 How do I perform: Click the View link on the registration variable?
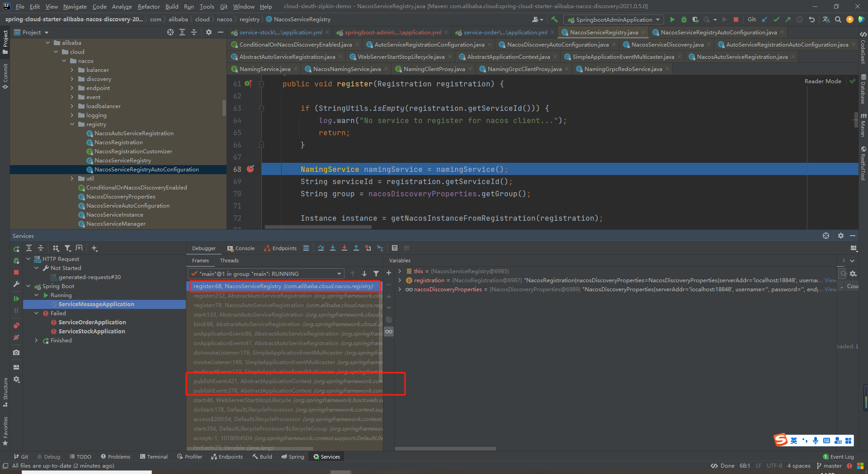click(830, 280)
